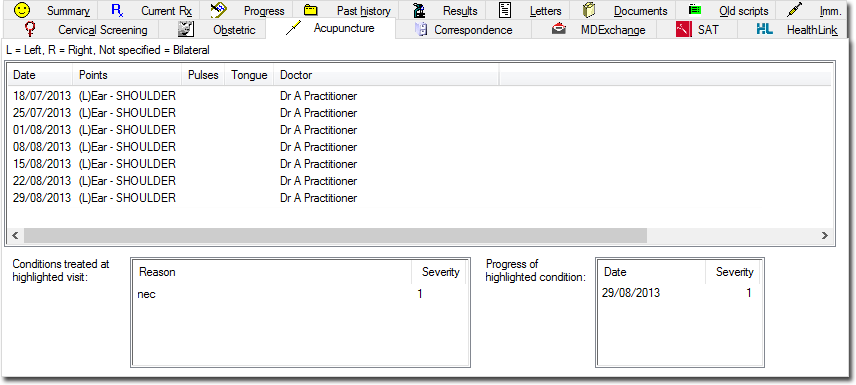The height and width of the screenshot is (385, 856).
Task: Click the horizontal scrollbar thumb
Action: point(335,235)
